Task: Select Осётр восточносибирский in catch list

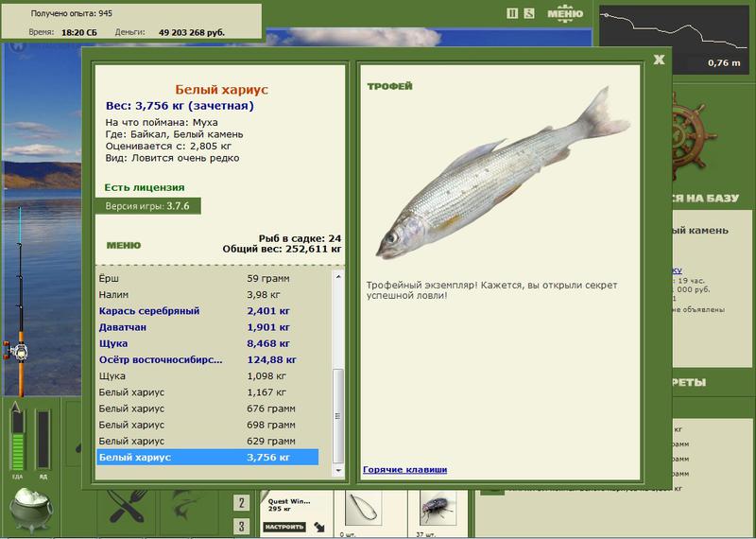Action: pos(207,359)
